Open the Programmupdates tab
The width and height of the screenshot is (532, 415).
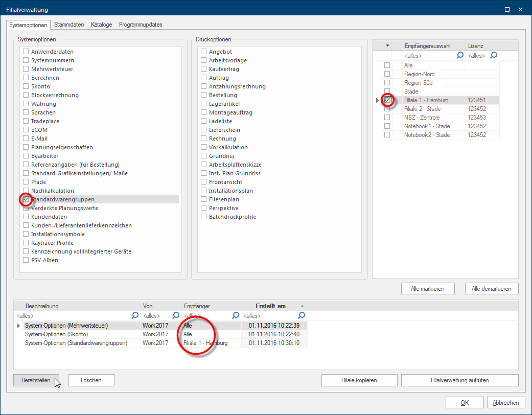click(141, 25)
